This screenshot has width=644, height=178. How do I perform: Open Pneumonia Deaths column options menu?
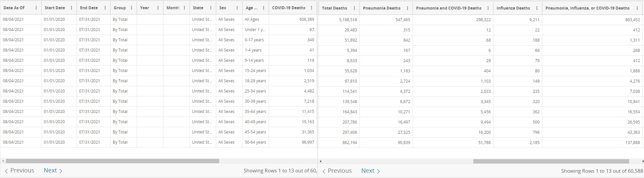tap(407, 8)
